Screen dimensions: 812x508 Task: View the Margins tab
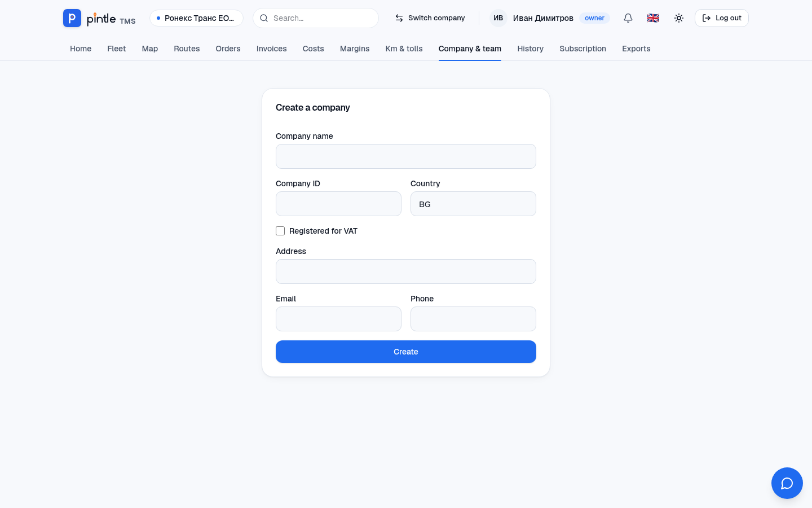[355, 49]
